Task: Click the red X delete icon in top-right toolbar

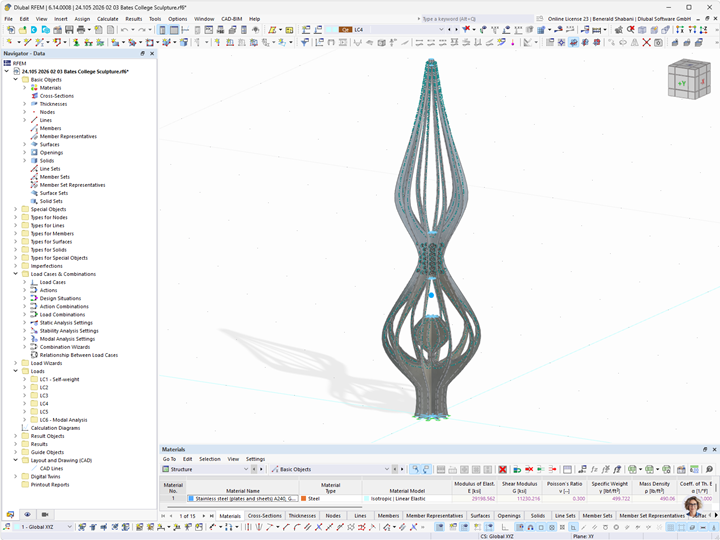Action: coord(646,43)
